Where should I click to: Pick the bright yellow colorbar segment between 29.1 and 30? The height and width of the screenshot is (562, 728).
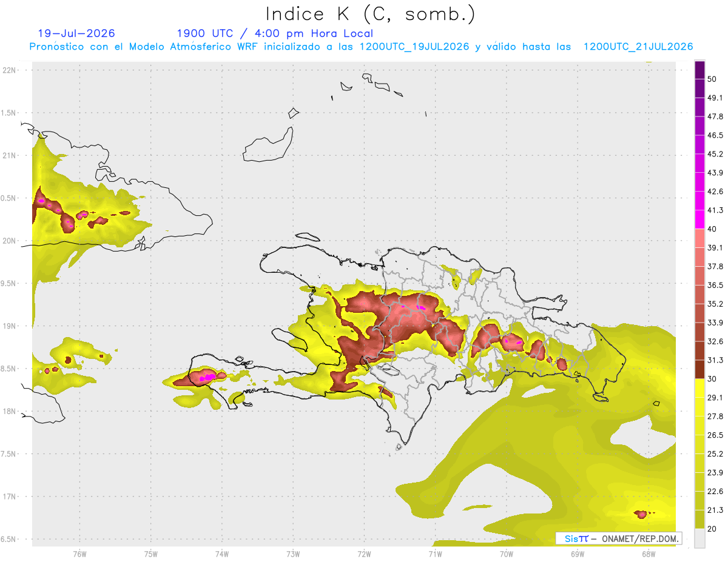point(699,389)
